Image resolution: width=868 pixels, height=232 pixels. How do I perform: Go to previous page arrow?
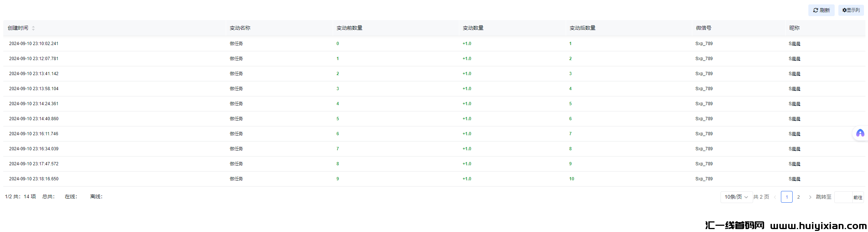pyautogui.click(x=775, y=197)
